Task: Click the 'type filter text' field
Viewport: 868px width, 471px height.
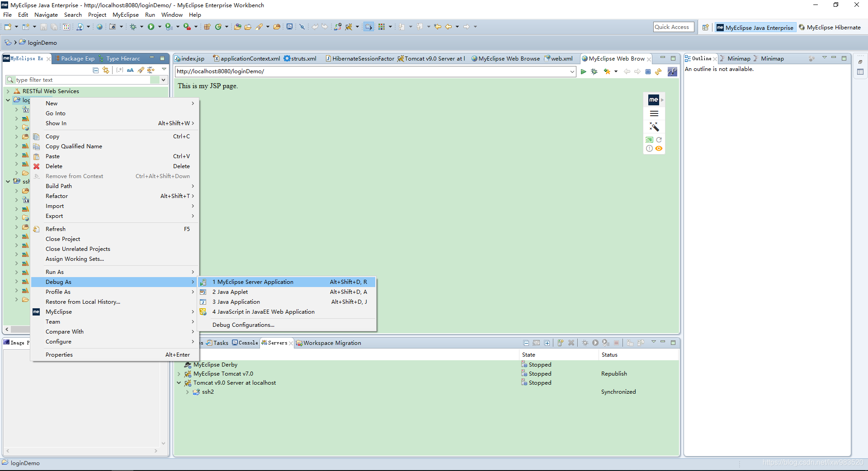Action: click(83, 80)
